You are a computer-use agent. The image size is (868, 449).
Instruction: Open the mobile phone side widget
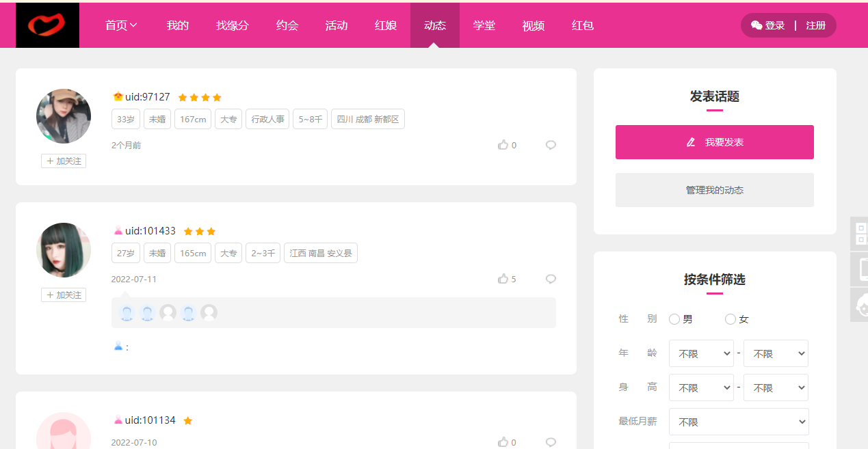pos(860,269)
